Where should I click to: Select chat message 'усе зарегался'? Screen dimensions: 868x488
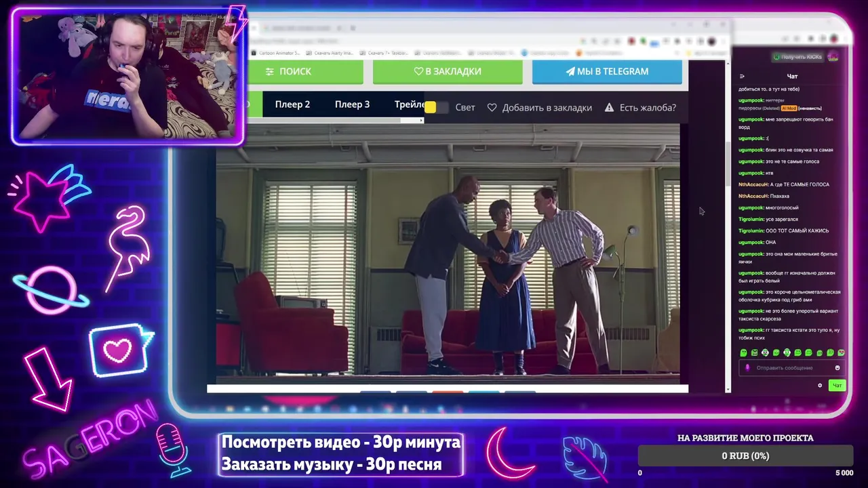coord(782,219)
